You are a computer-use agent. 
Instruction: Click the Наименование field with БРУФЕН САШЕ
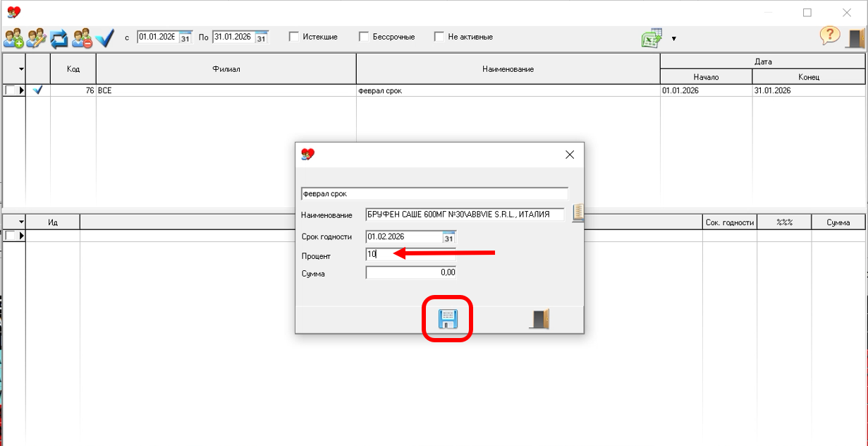465,214
